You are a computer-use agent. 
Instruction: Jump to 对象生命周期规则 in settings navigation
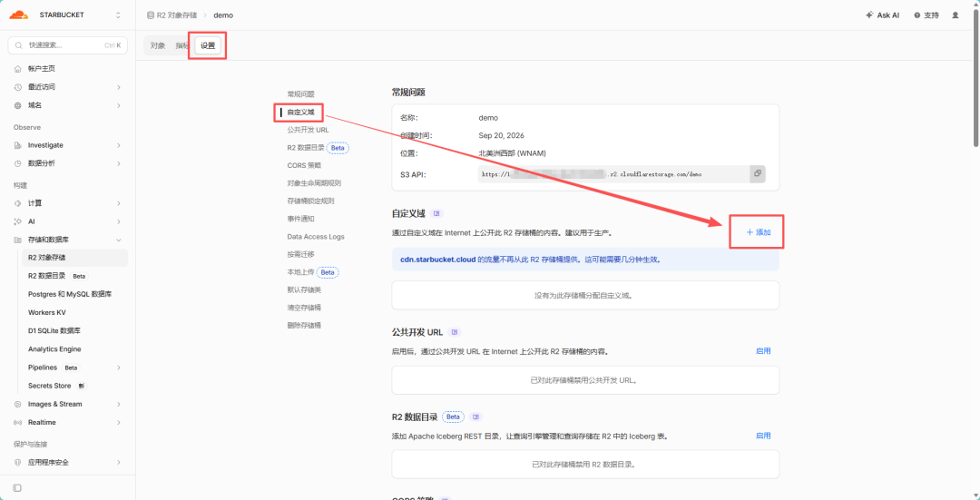(314, 183)
